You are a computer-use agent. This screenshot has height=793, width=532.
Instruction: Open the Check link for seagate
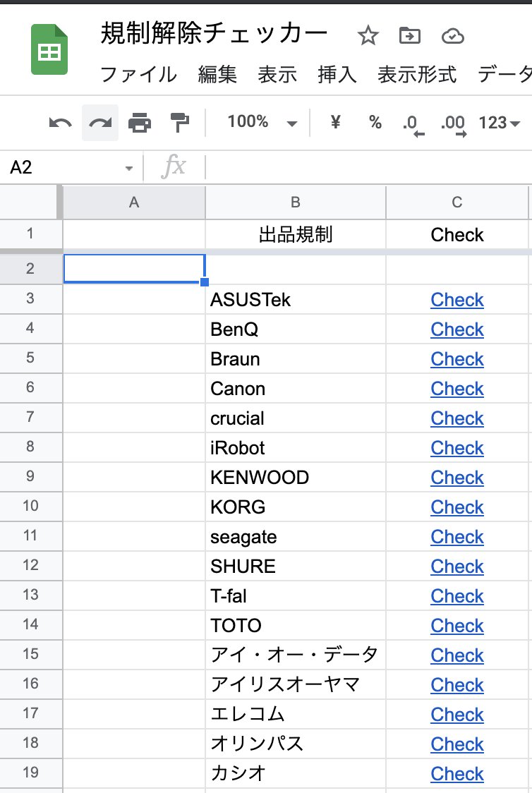point(457,537)
